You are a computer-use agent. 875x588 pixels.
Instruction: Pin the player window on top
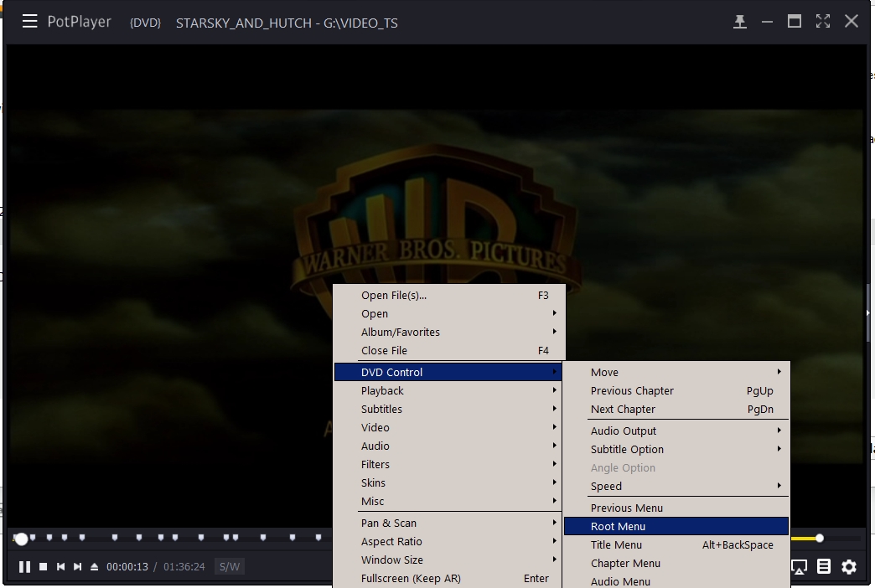(x=740, y=22)
